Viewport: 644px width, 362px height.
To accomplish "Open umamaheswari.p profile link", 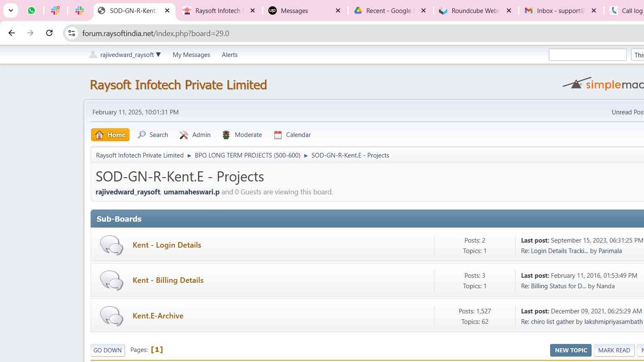I will [192, 192].
